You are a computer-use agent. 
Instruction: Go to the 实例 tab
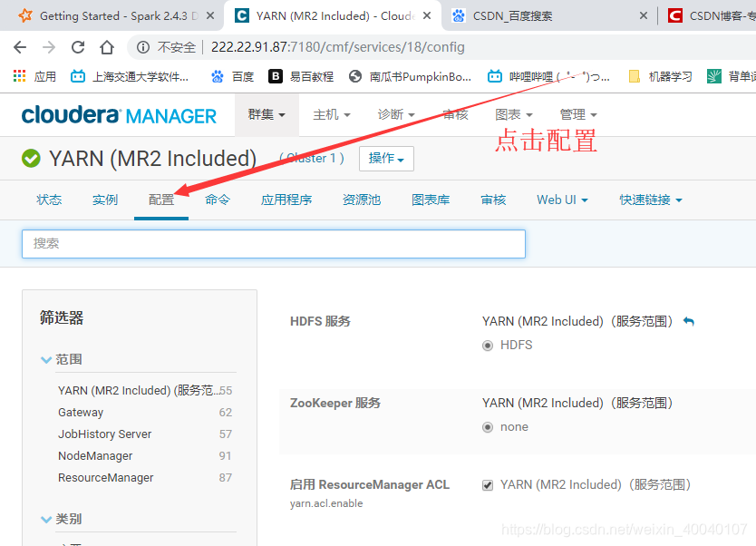point(105,200)
